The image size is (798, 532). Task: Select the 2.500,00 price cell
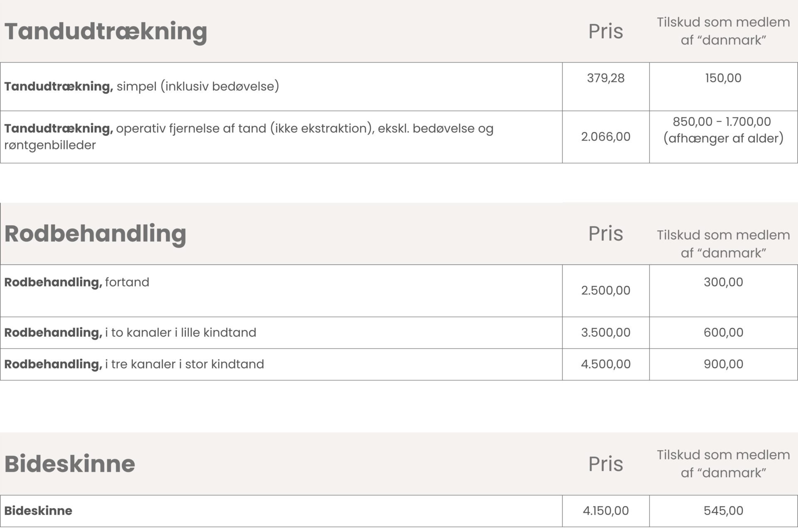click(x=606, y=291)
